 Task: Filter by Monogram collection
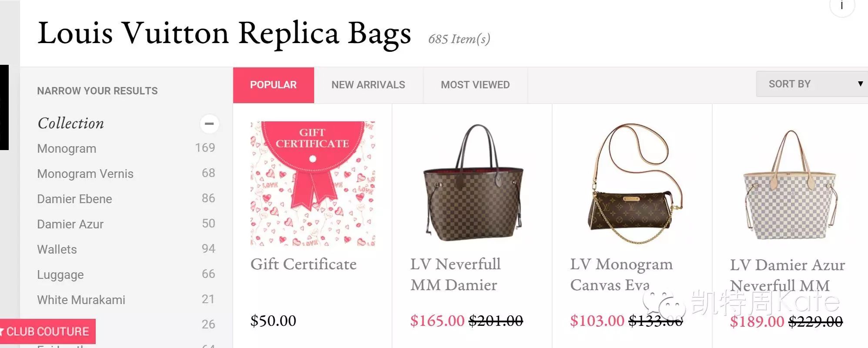pos(67,148)
